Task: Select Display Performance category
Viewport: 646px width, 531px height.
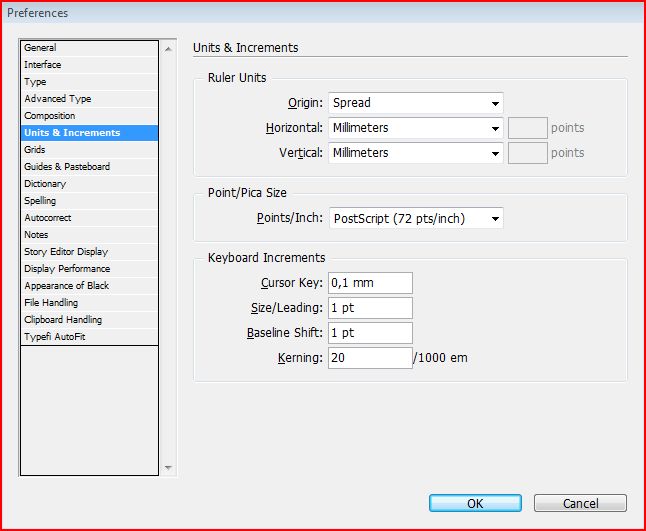Action: click(89, 269)
